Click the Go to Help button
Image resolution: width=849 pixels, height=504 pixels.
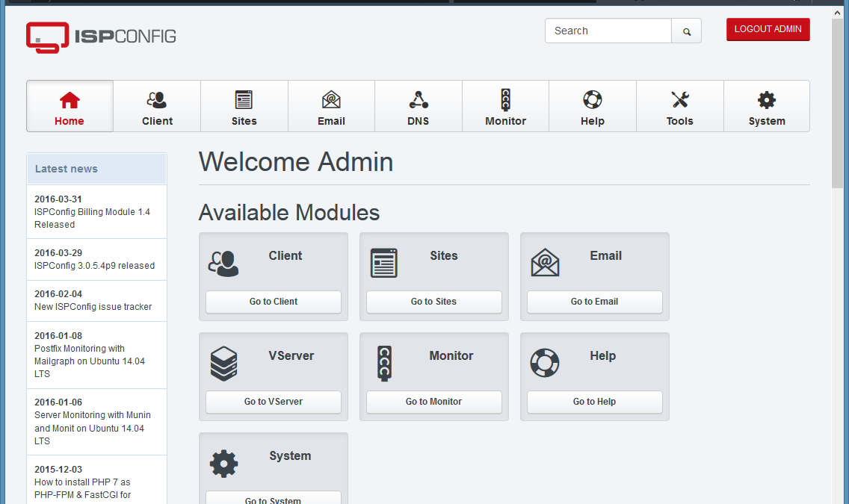click(x=594, y=402)
